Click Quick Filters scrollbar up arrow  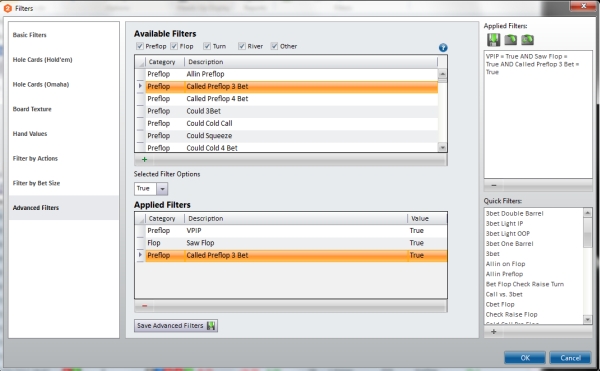(x=587, y=213)
